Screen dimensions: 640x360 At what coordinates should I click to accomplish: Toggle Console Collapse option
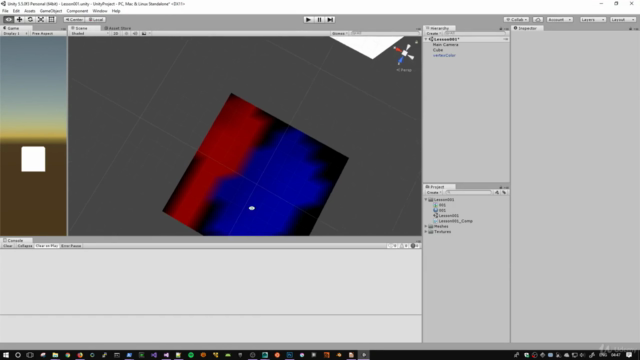tap(24, 246)
